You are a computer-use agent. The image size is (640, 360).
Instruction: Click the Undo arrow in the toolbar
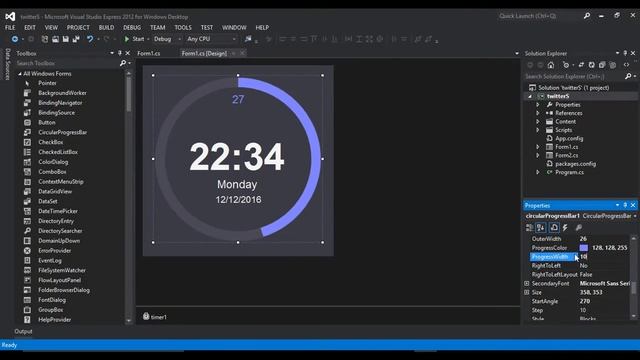point(90,39)
